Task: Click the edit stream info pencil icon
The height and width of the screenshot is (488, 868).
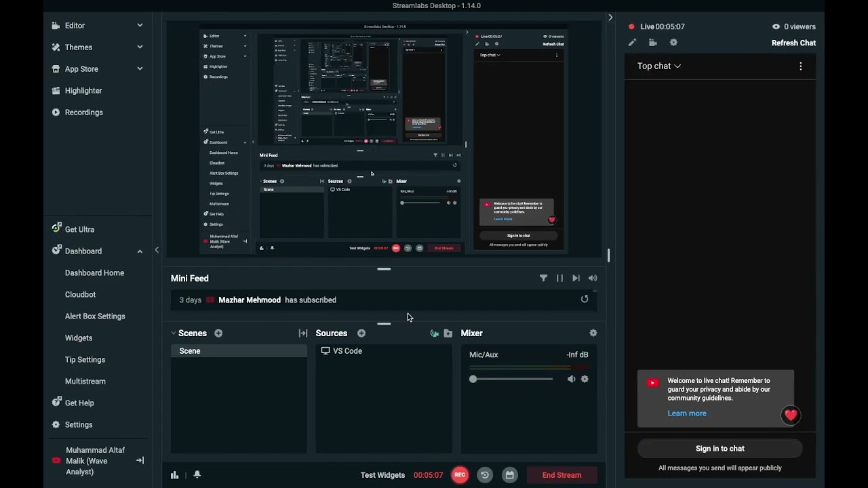Action: point(632,43)
